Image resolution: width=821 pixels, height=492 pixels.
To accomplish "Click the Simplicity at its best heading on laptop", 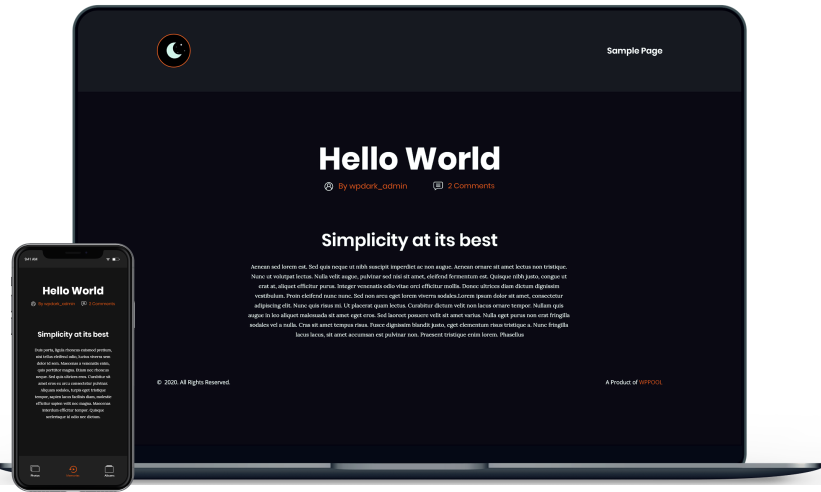I will point(409,240).
